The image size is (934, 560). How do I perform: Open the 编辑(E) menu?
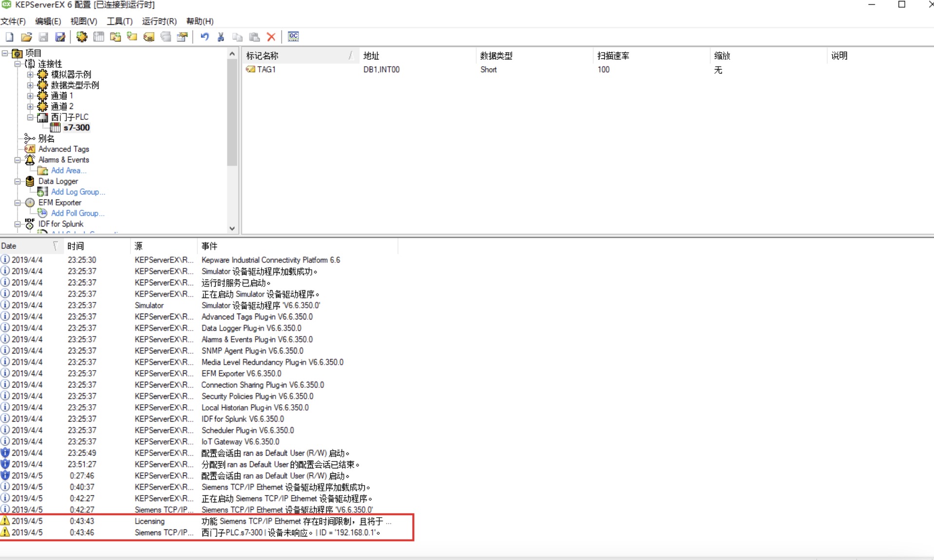point(48,21)
